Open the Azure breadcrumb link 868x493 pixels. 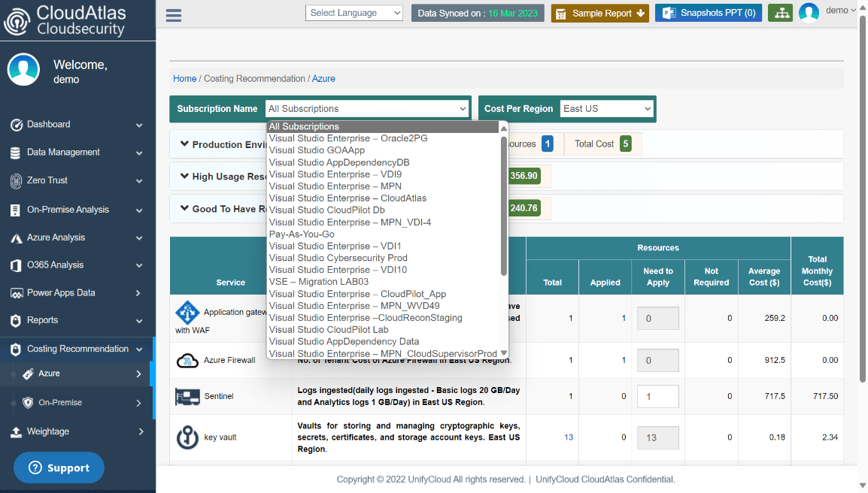coord(323,79)
